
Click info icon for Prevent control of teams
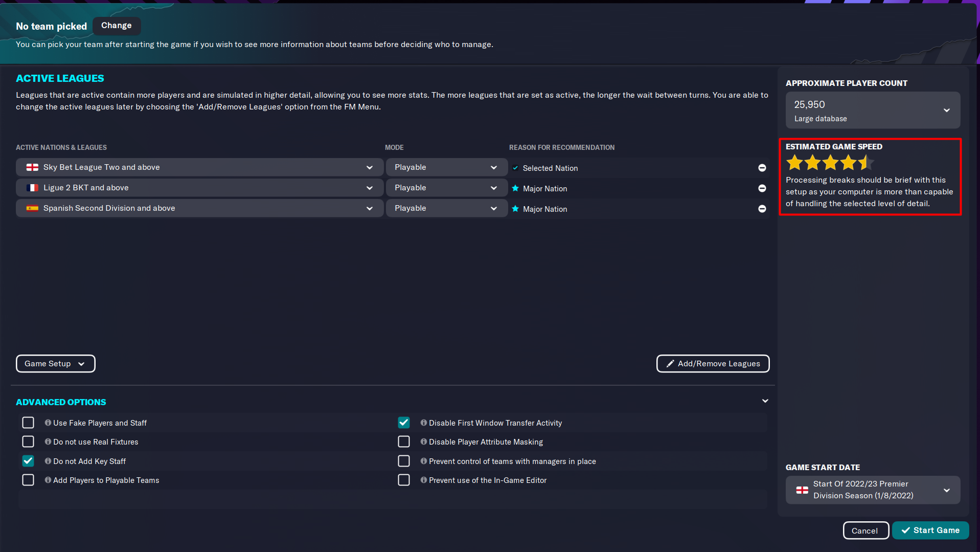[x=424, y=461]
